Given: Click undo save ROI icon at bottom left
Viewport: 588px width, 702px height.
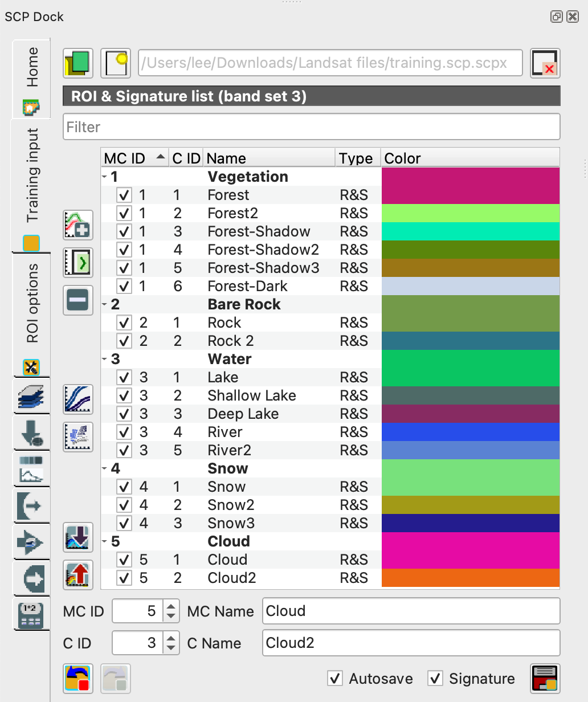Looking at the screenshot, I should point(78,679).
